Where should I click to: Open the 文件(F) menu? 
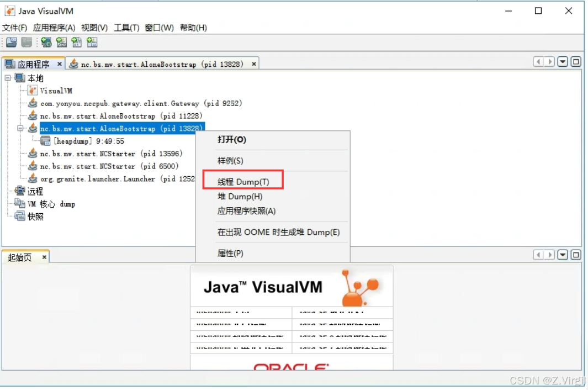tap(14, 28)
